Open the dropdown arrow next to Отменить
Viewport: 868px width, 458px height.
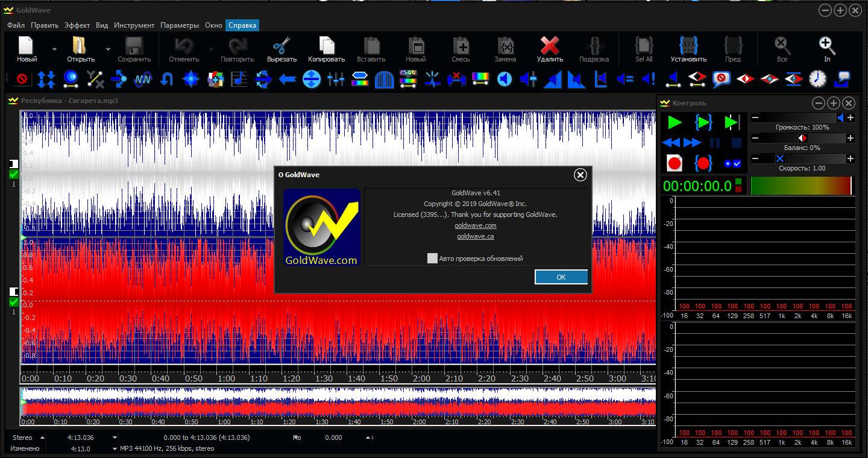tap(211, 49)
